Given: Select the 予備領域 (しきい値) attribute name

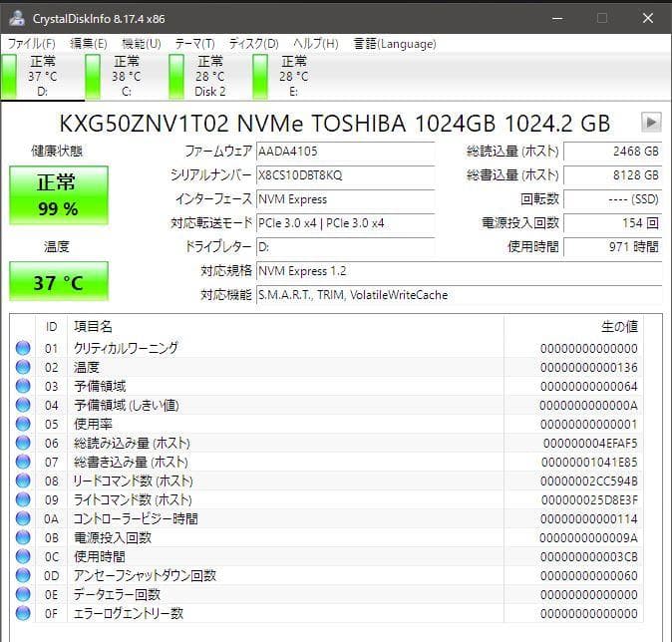Looking at the screenshot, I should pos(126,405).
